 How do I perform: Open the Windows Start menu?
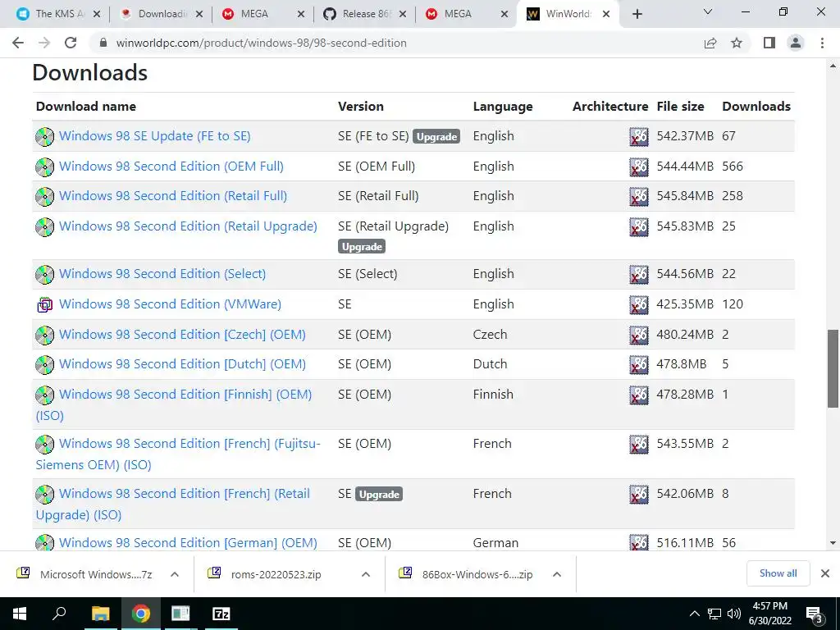(x=20, y=614)
